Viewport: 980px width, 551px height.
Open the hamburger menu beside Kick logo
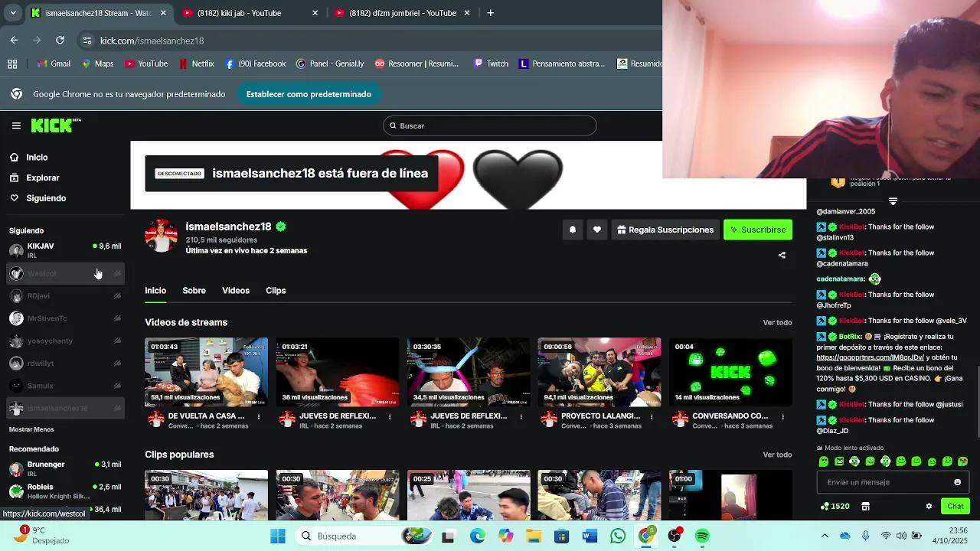point(16,126)
